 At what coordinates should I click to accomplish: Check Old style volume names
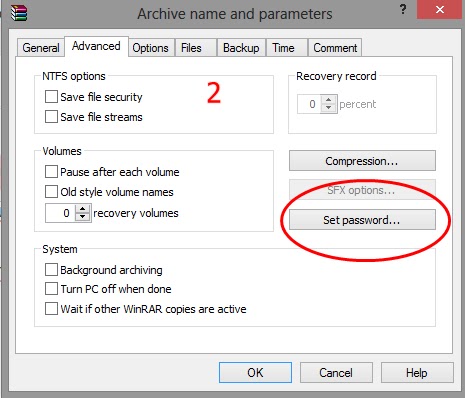pos(51,192)
